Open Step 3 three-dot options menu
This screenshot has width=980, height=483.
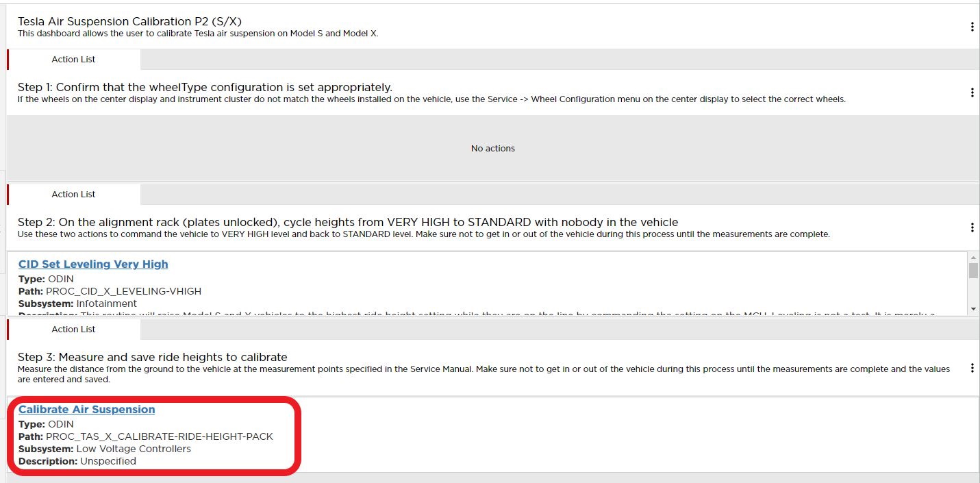tap(972, 369)
